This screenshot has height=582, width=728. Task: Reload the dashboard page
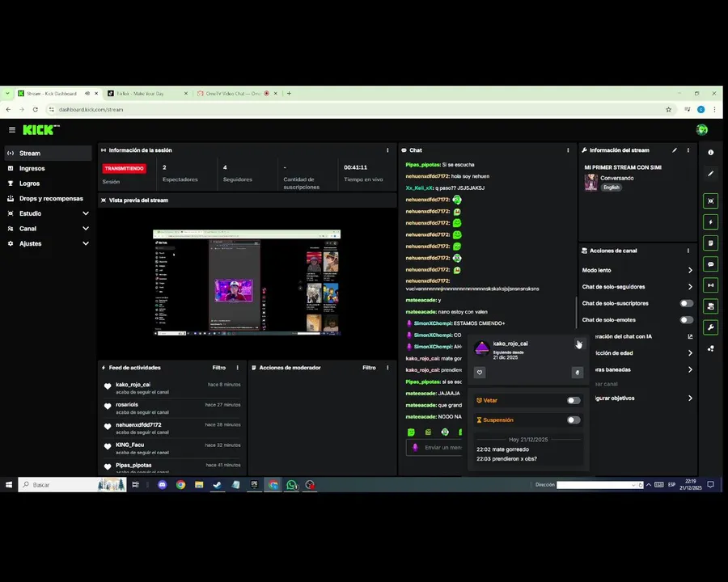coord(36,110)
